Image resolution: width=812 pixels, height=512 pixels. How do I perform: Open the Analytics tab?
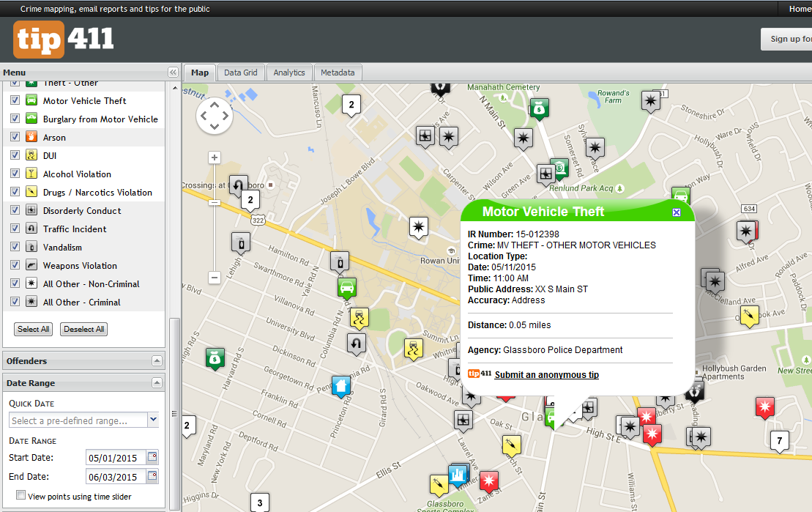[x=288, y=73]
